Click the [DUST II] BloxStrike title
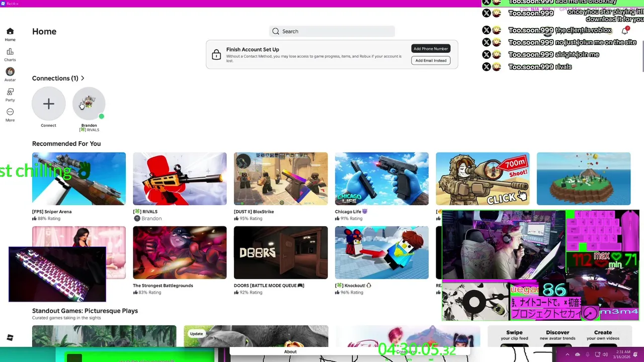Image resolution: width=644 pixels, height=362 pixels. click(x=254, y=212)
